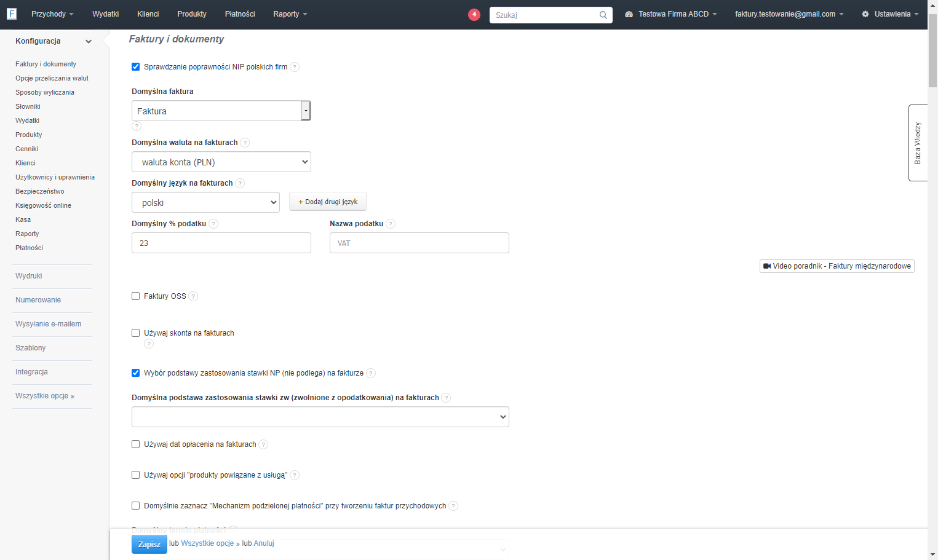Click Video poradnik - Faktury międzynarodowe button
Screen dimensions: 938x560
coord(837,266)
